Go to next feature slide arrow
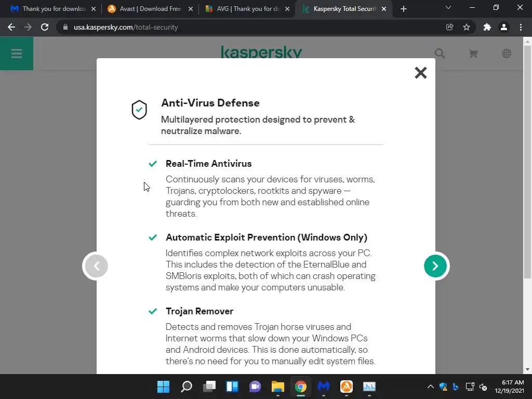Viewport: 532px width, 399px height. 435,266
